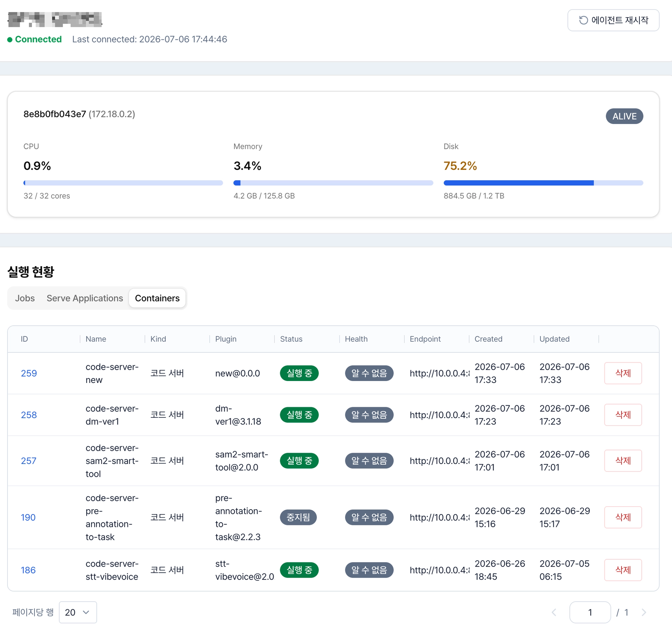Click Last connected timestamp text

coord(149,39)
